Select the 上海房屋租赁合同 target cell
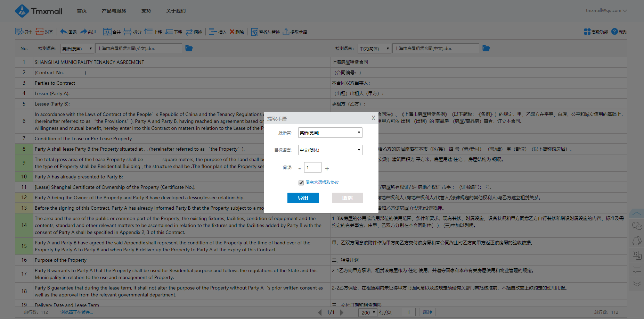The width and height of the screenshot is (644, 319). pyautogui.click(x=479, y=62)
